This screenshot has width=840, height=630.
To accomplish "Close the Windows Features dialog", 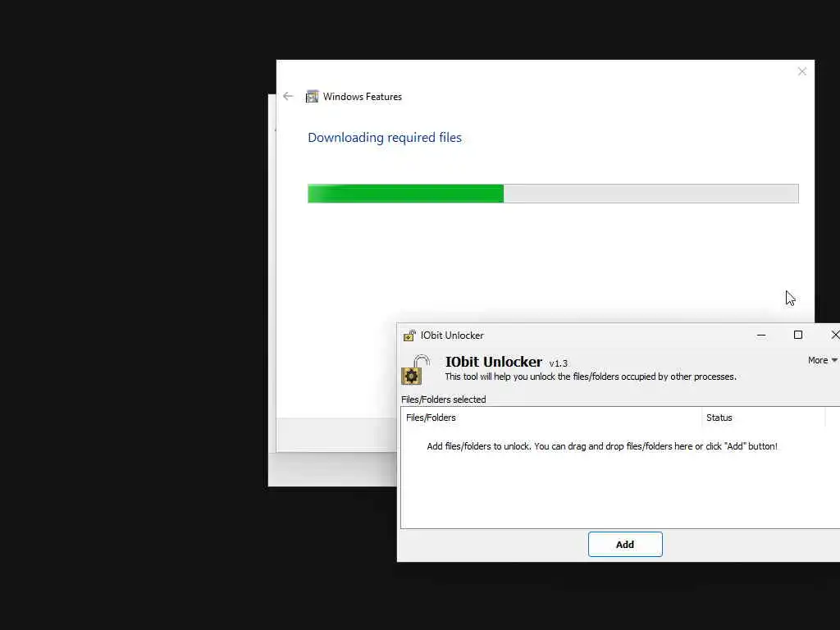I will pos(802,72).
